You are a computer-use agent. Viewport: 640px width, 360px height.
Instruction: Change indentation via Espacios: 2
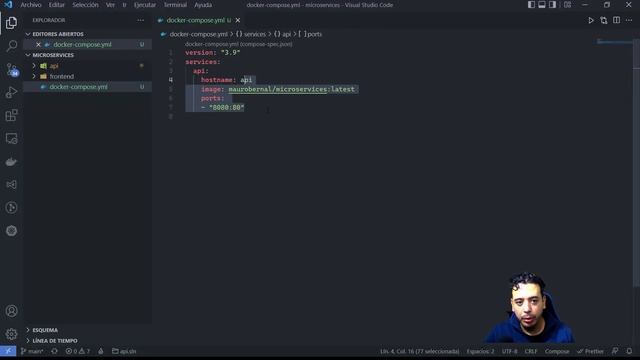click(x=480, y=351)
